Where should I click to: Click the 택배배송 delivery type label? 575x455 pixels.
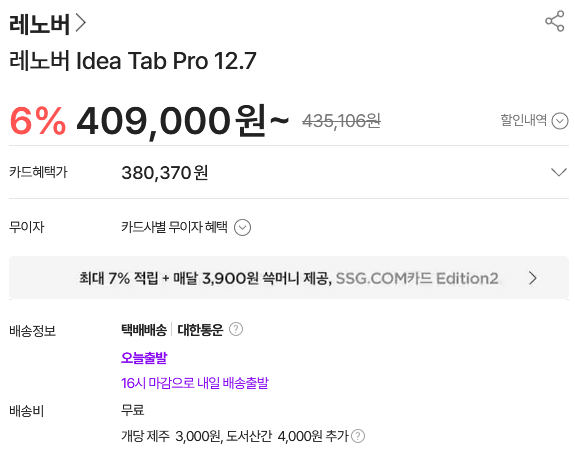click(144, 330)
